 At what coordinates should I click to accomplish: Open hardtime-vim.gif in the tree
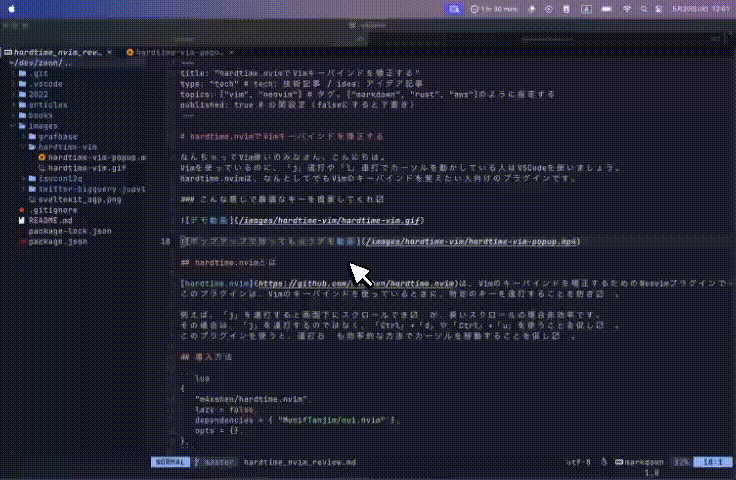pyautogui.click(x=87, y=168)
